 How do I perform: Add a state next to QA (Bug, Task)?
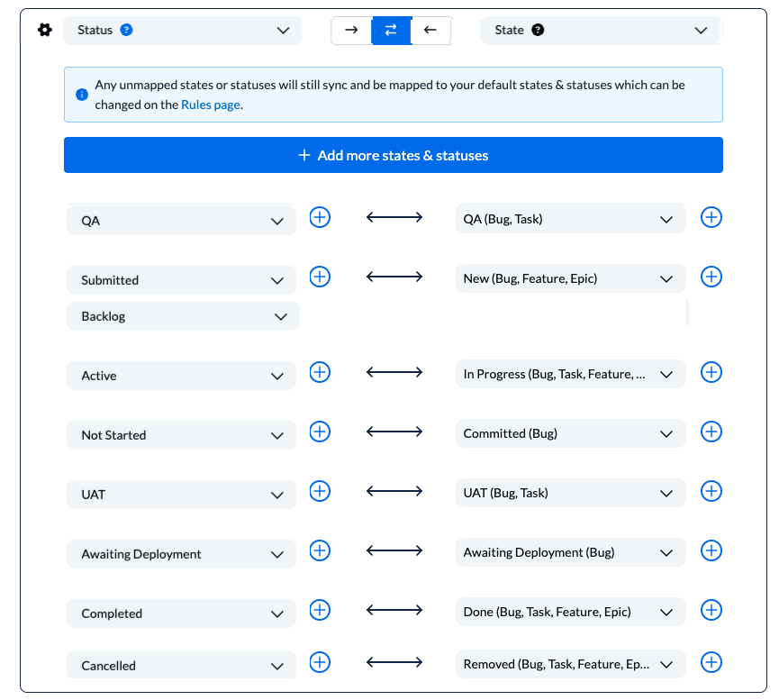pos(711,217)
